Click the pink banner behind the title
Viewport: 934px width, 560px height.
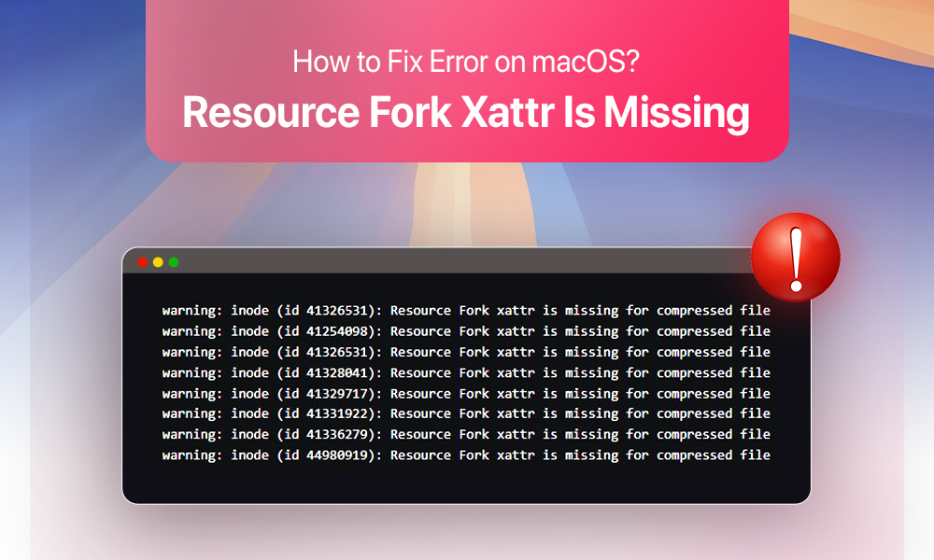467,81
